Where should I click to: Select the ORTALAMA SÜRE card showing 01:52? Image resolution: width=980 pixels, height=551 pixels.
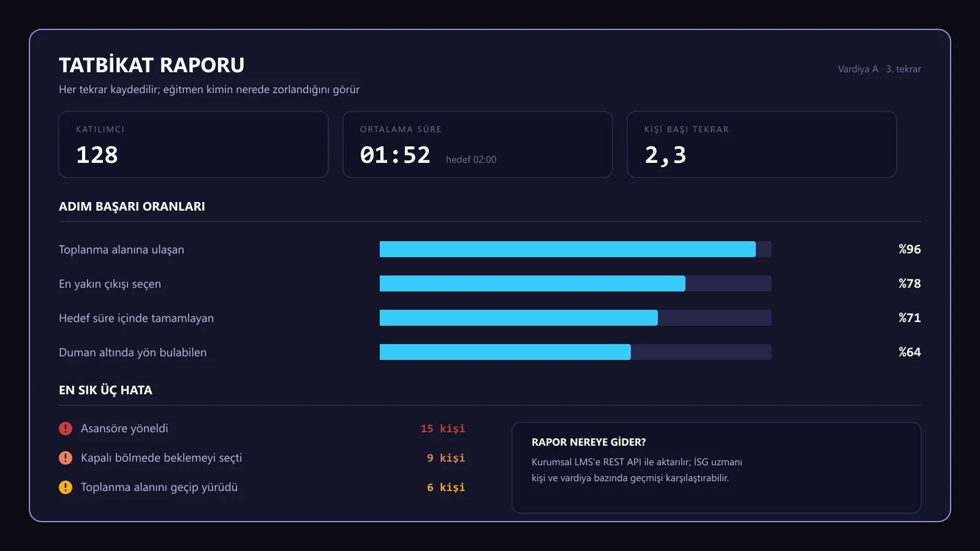click(478, 144)
